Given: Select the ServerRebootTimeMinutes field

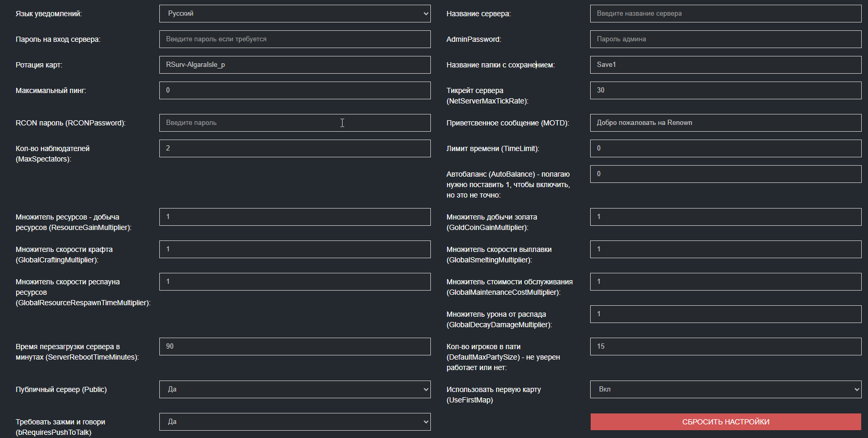Looking at the screenshot, I should point(295,347).
